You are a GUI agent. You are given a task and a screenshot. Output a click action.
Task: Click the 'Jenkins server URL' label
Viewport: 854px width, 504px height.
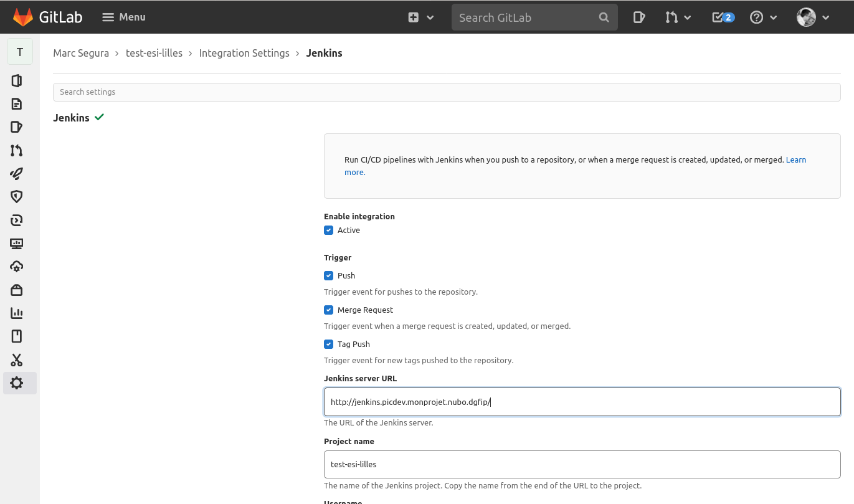(x=360, y=378)
